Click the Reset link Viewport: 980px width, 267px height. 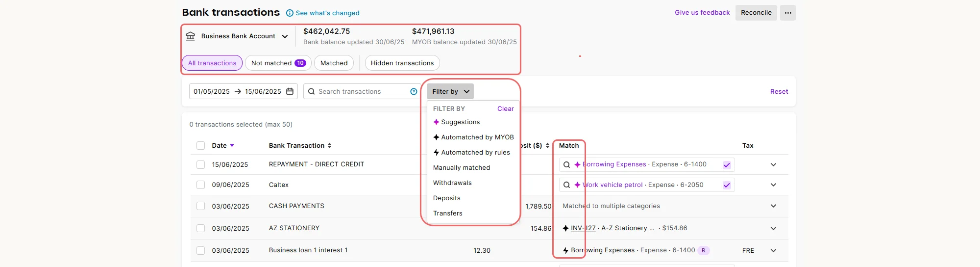point(779,92)
